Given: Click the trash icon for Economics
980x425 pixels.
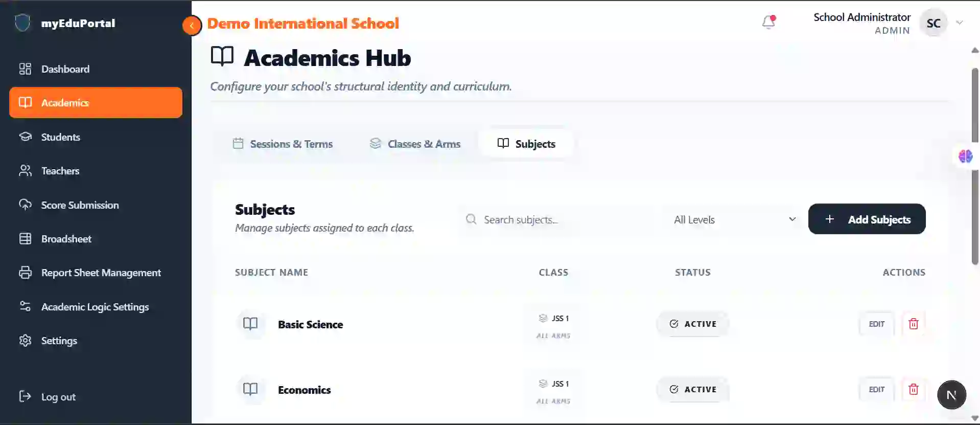Looking at the screenshot, I should (913, 389).
